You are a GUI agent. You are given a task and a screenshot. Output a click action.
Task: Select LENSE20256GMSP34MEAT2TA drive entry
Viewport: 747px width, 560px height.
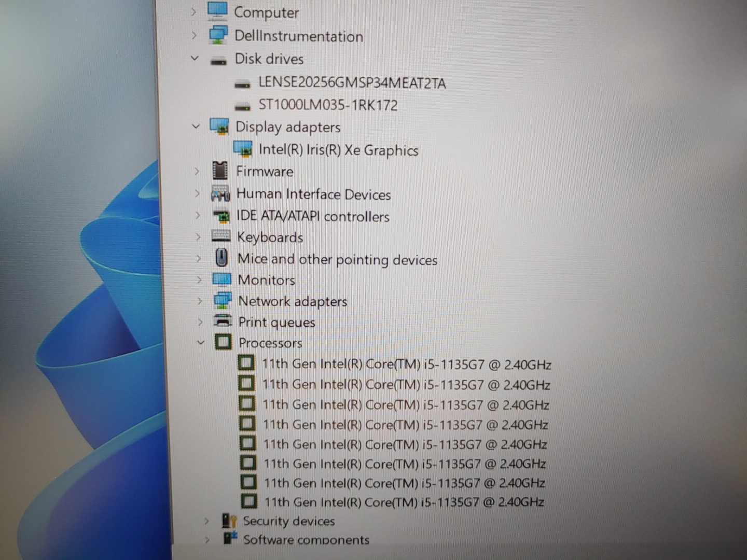pos(352,82)
